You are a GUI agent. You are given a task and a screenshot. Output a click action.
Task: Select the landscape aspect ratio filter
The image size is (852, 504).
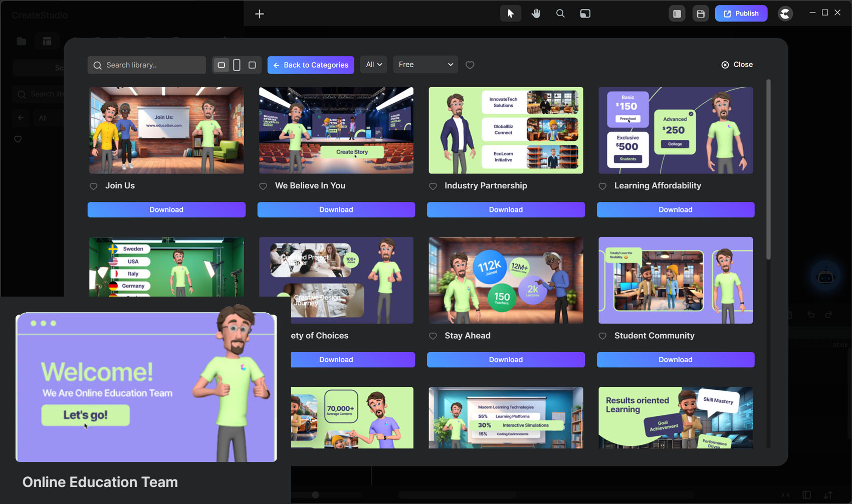[221, 65]
